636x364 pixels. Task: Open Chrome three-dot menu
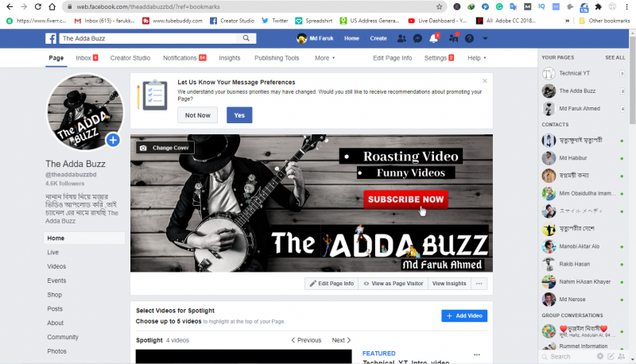click(x=626, y=6)
